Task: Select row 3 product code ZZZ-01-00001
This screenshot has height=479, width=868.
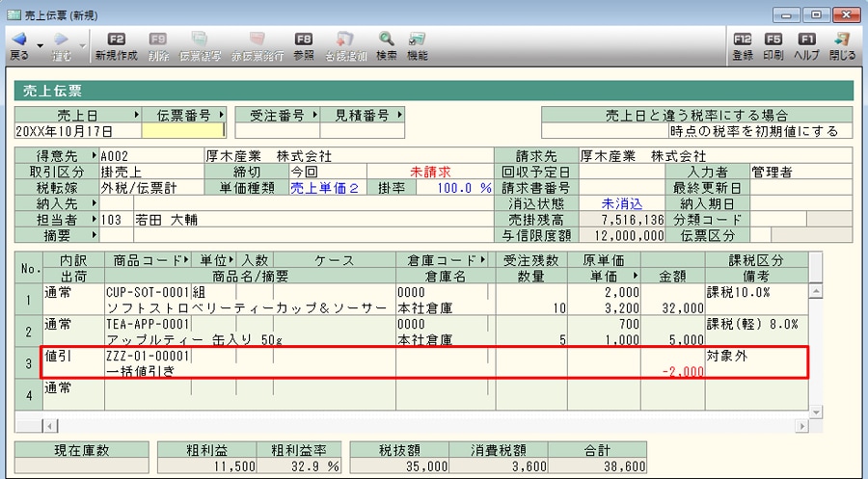Action: click(148, 356)
